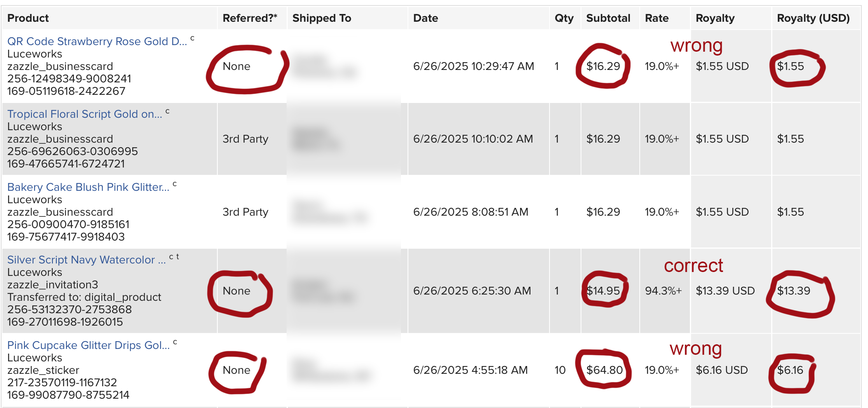Click the $6.16 USD royalty cell
This screenshot has height=408, width=868.
coord(722,370)
